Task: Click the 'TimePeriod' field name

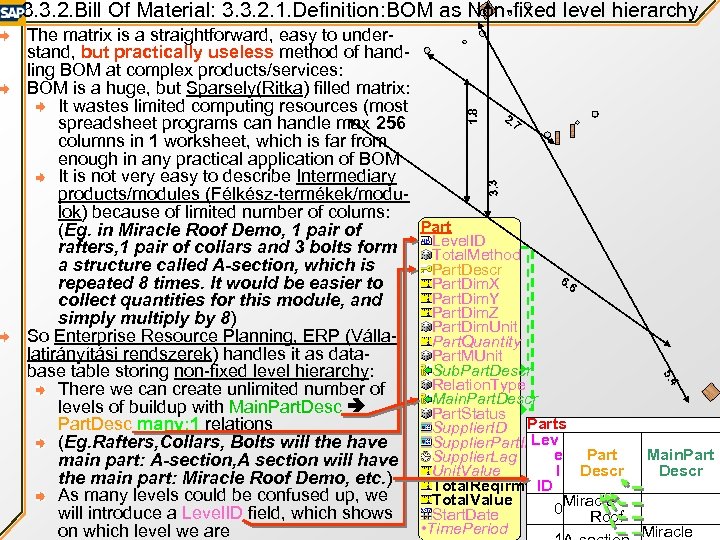Action: tap(468, 529)
